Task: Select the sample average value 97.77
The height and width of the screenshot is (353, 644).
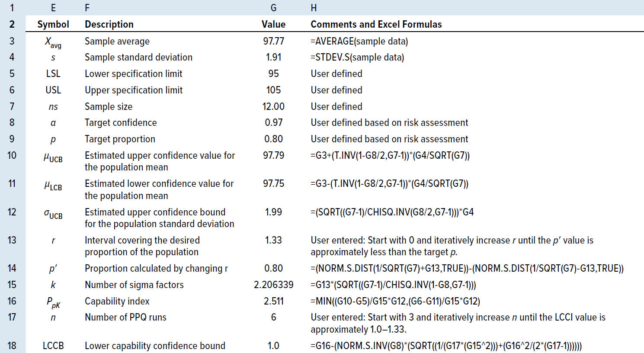Action: pos(273,41)
